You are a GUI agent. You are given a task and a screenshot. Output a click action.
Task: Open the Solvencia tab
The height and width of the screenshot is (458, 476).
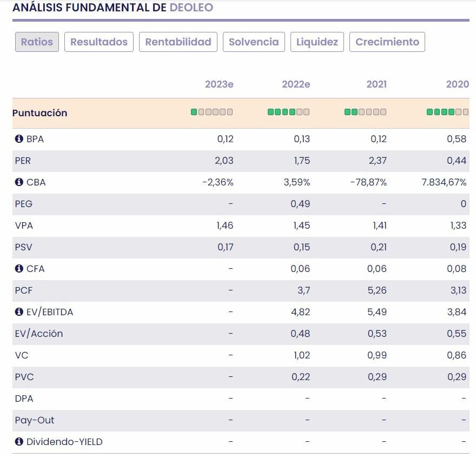click(254, 42)
